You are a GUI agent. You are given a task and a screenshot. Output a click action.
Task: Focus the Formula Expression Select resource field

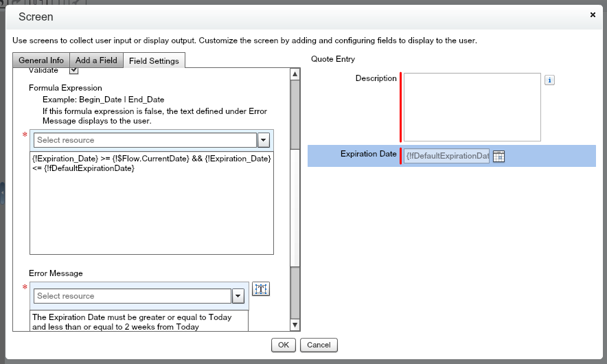[144, 140]
